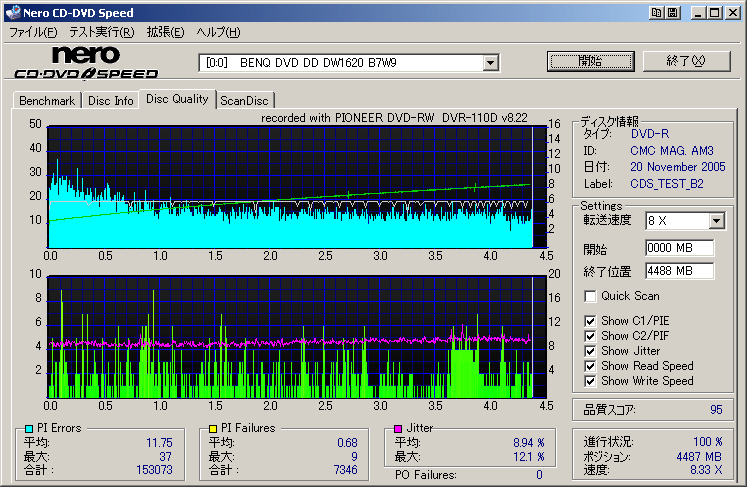Click the Nero CD-DVD Speed title bar icon
This screenshot has height=487, width=747.
[x=13, y=12]
